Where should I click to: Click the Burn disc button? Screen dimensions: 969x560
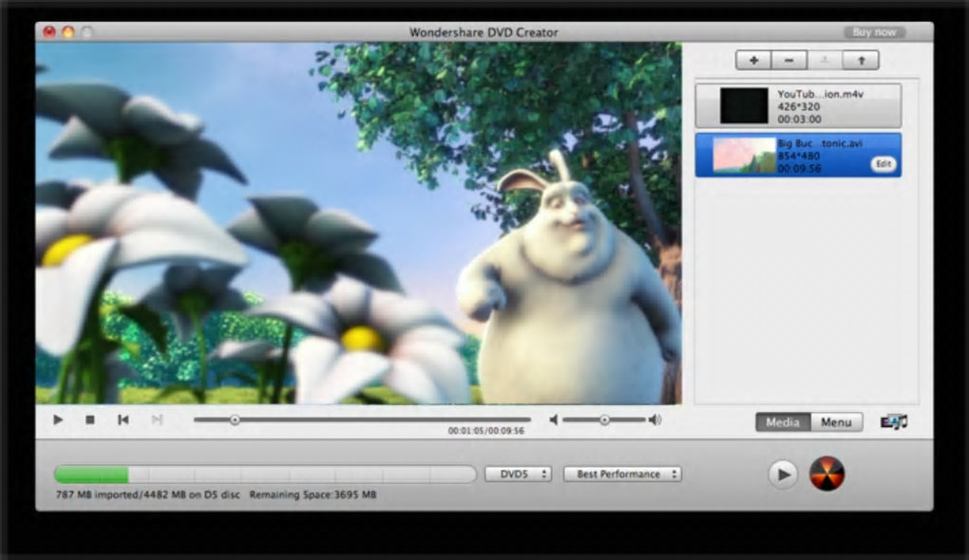pyautogui.click(x=826, y=474)
